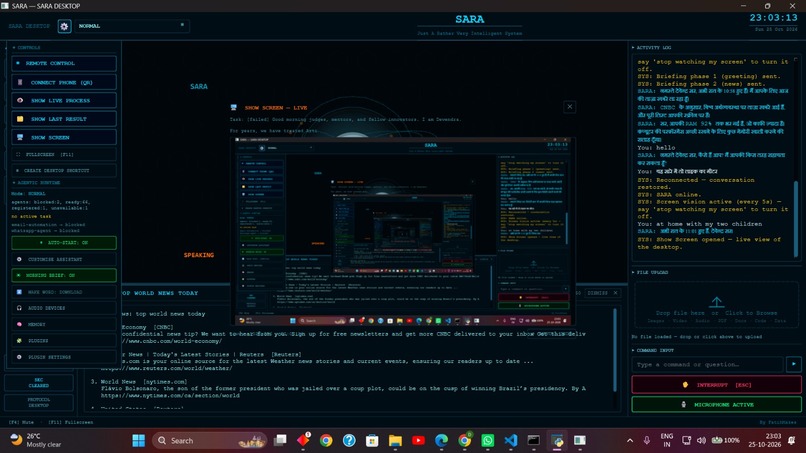Click the Interrupt [ESC] button
The width and height of the screenshot is (806, 453).
(x=717, y=385)
